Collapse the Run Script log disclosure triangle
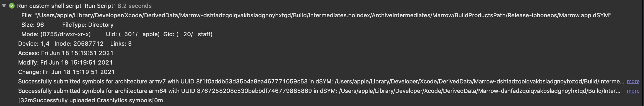This screenshot has width=644, height=106. point(4,6)
